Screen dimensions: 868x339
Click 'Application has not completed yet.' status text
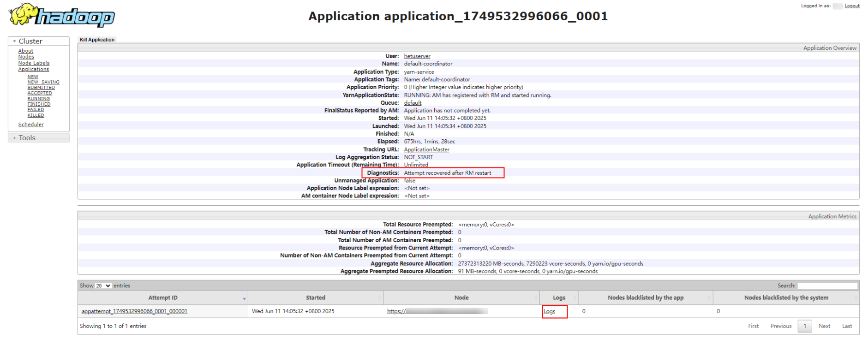pos(447,111)
